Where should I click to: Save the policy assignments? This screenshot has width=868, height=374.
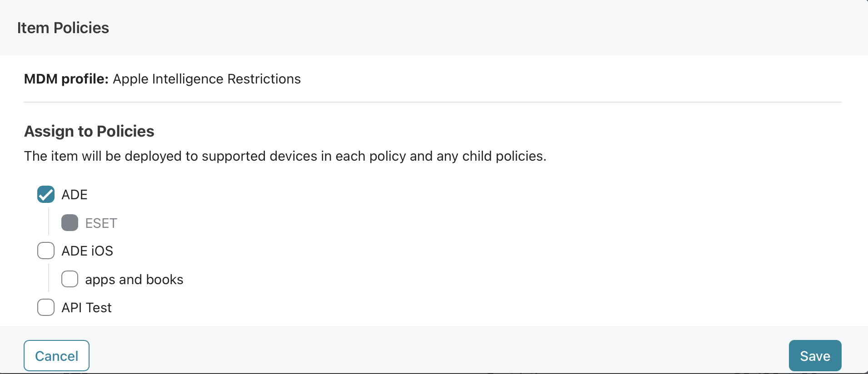[x=815, y=356]
